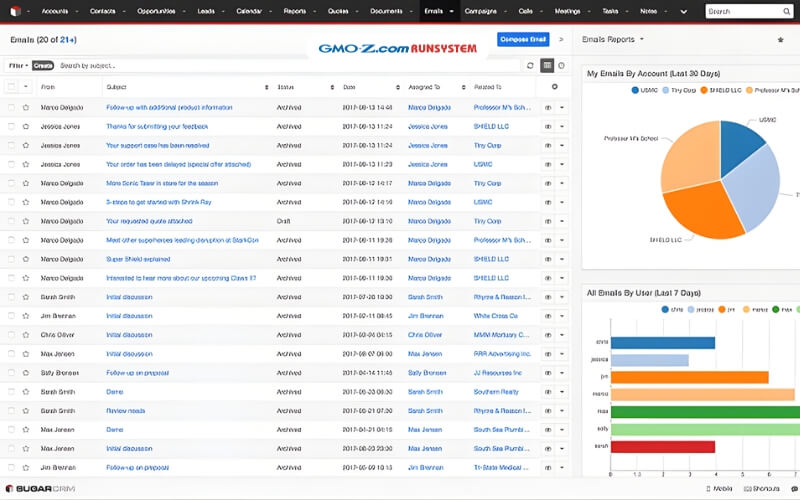The height and width of the screenshot is (500, 800).
Task: Check the 'Super Shield explained' row
Action: point(11,259)
